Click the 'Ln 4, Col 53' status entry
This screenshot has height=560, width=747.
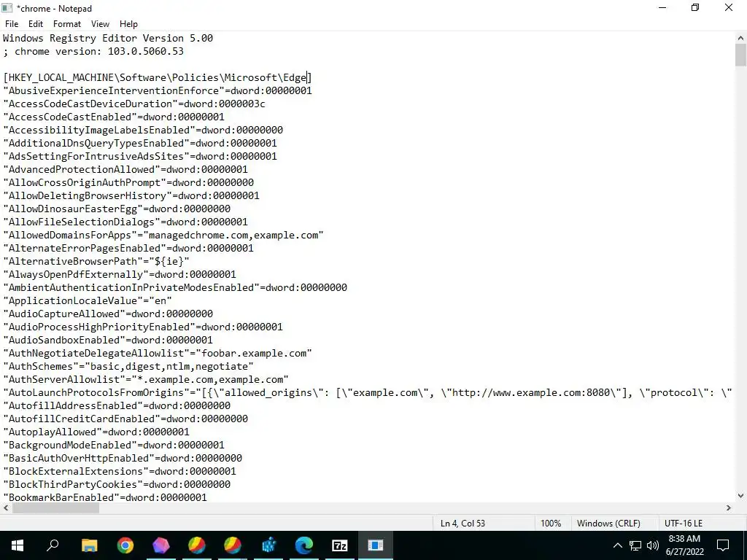pos(462,523)
